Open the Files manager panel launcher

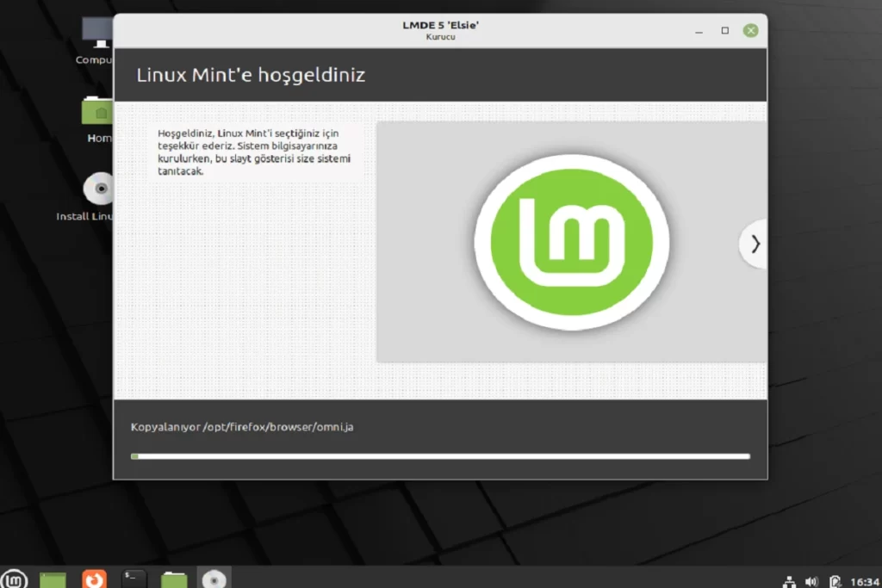(174, 579)
